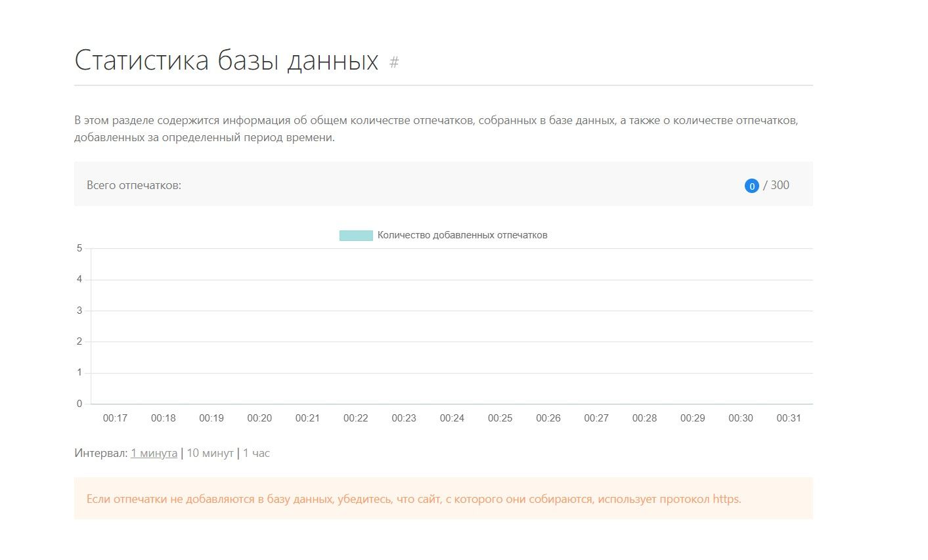The image size is (928, 560).
Task: Select the '1 минута' interval option
Action: 154,453
